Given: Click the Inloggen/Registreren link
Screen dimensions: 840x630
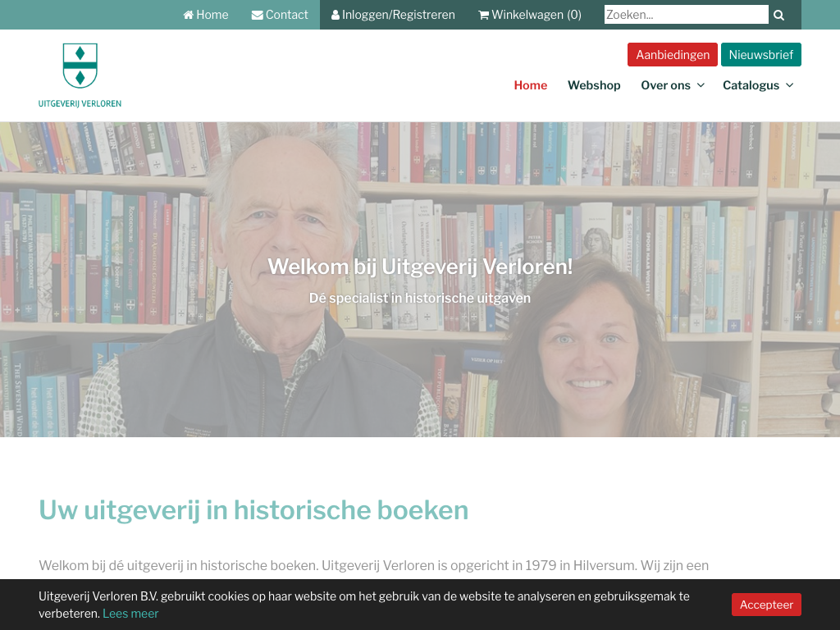Looking at the screenshot, I should 398,15.
